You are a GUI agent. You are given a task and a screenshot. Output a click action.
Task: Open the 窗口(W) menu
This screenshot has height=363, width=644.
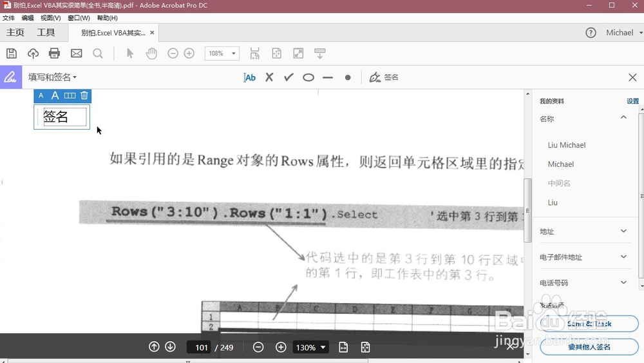[79, 18]
